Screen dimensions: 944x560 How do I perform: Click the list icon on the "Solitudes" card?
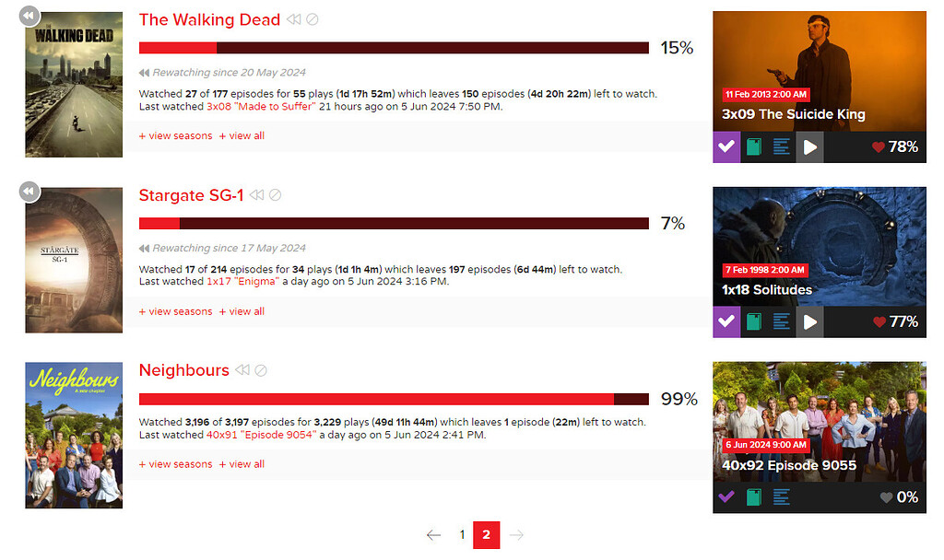(x=782, y=321)
